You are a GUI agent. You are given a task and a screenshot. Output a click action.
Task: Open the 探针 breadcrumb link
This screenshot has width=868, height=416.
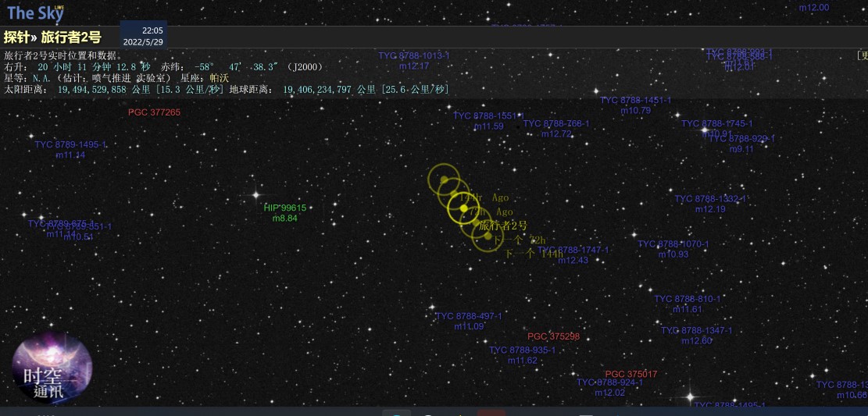[x=16, y=37]
